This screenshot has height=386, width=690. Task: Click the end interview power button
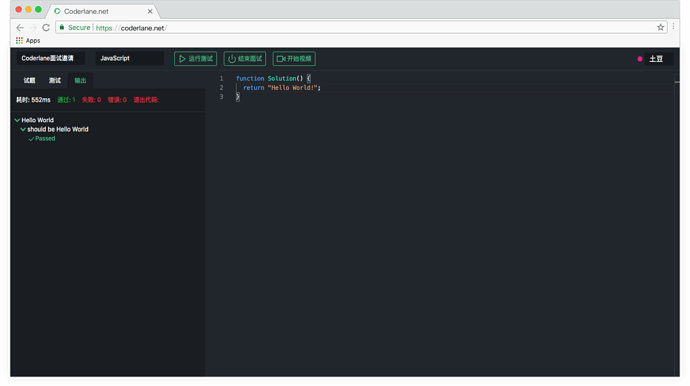pos(245,59)
